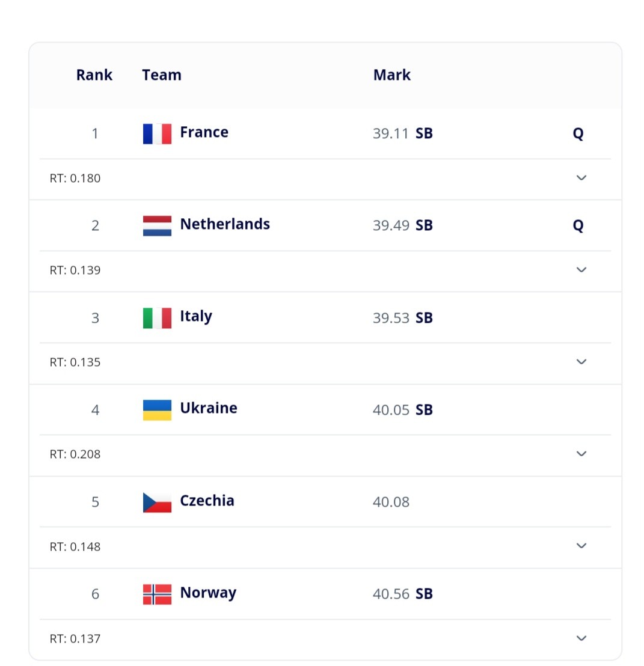Click the Team column header
The height and width of the screenshot is (666, 644).
[161, 75]
